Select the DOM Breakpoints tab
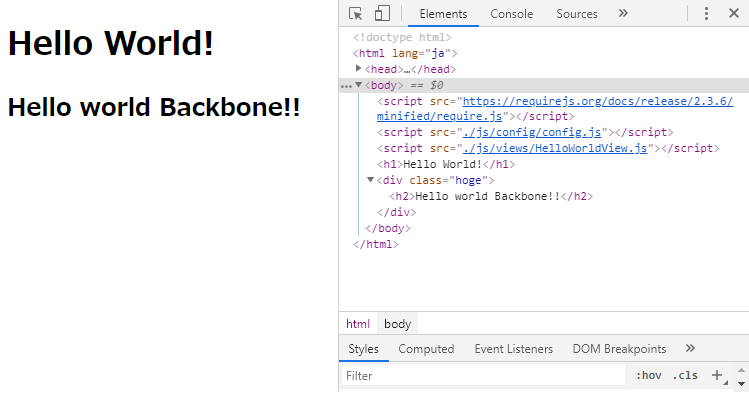Viewport: 749px width, 394px height. tap(619, 349)
